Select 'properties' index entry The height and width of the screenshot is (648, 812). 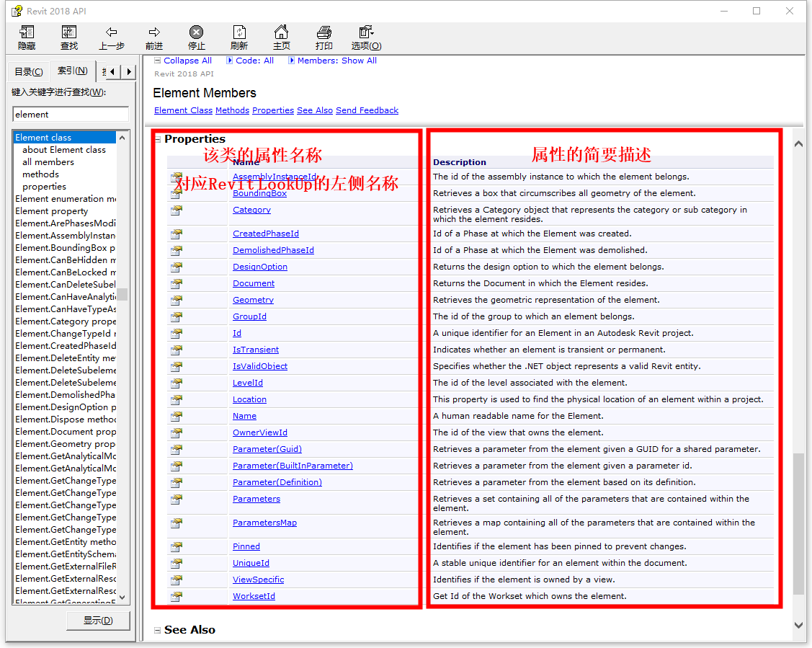pos(44,187)
